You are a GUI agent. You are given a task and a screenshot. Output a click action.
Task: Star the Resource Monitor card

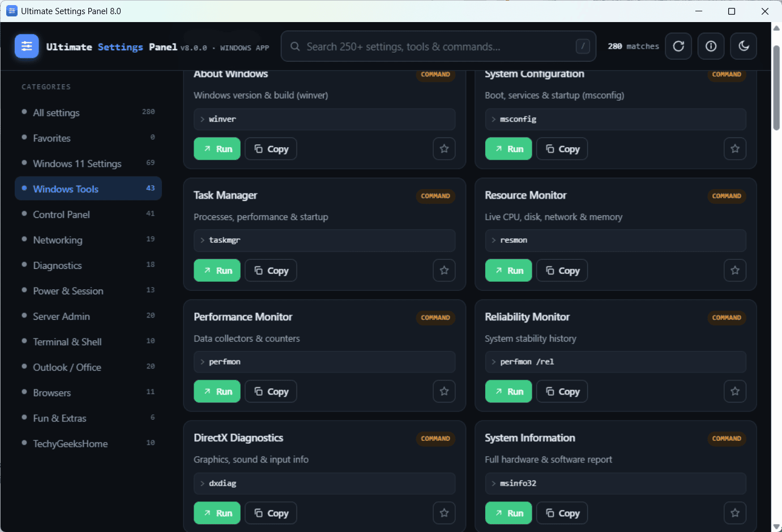[735, 271]
